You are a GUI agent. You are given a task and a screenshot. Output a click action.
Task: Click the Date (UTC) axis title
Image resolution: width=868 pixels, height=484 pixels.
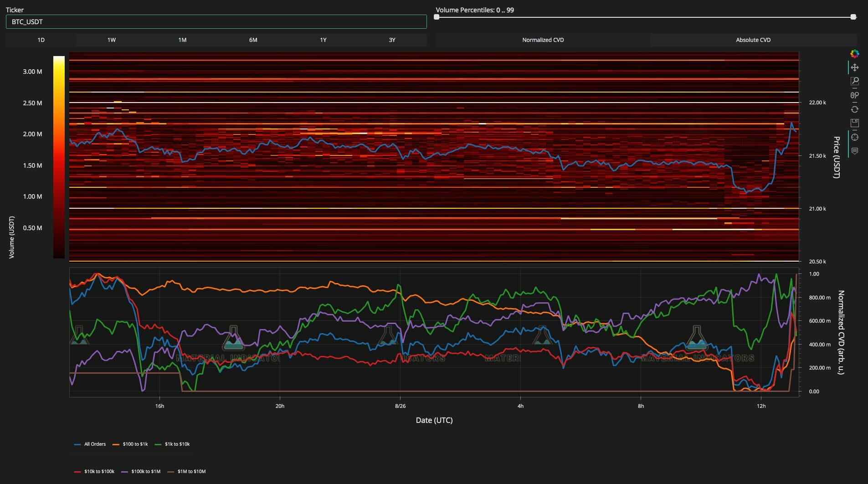click(434, 420)
